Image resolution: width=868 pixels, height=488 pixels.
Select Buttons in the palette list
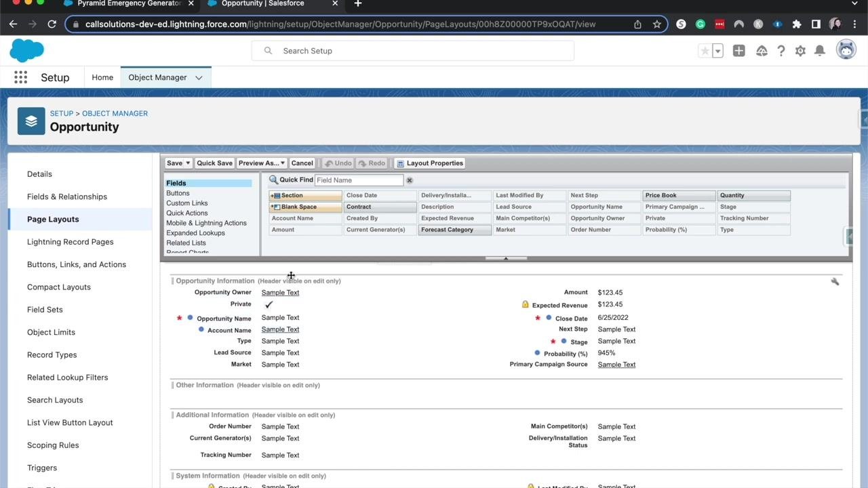(178, 193)
